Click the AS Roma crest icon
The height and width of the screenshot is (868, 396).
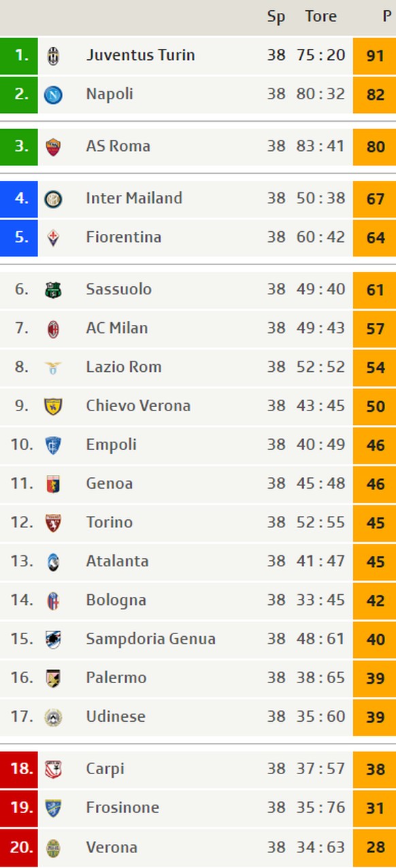tap(53, 147)
